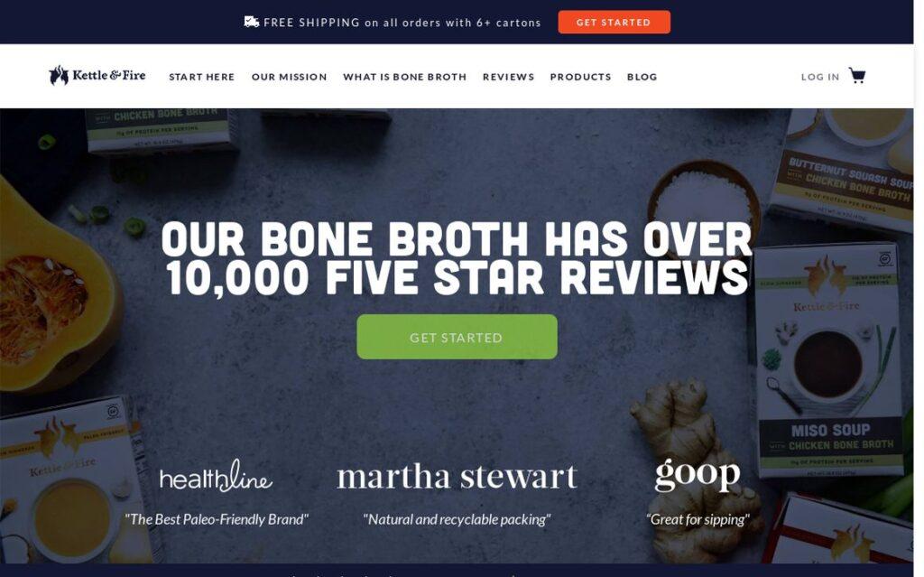Click the hero headline about five star reviews

point(457,258)
